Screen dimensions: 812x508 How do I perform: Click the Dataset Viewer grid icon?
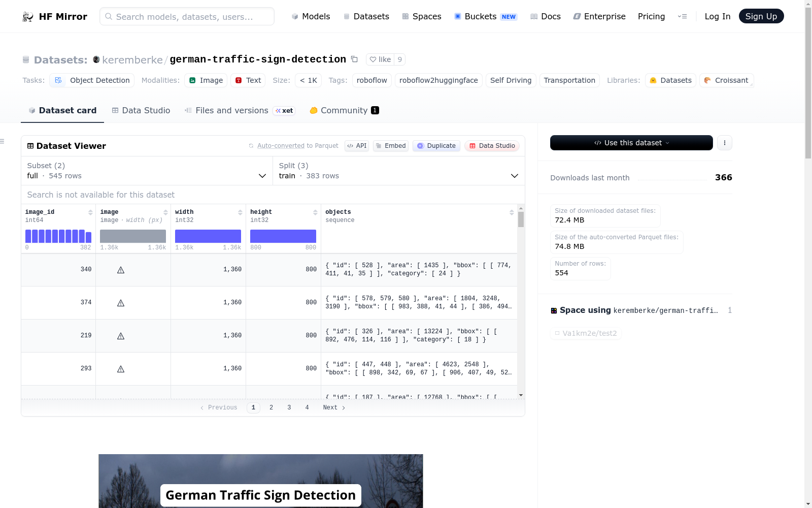[30, 146]
